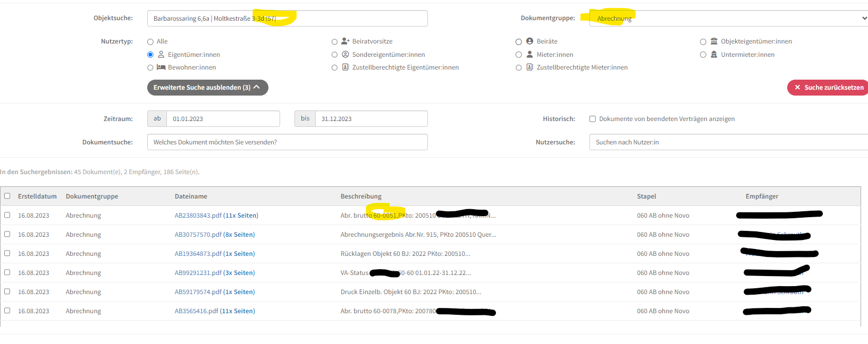Sort by Erstelldatum column header
868x344 pixels.
(37, 196)
